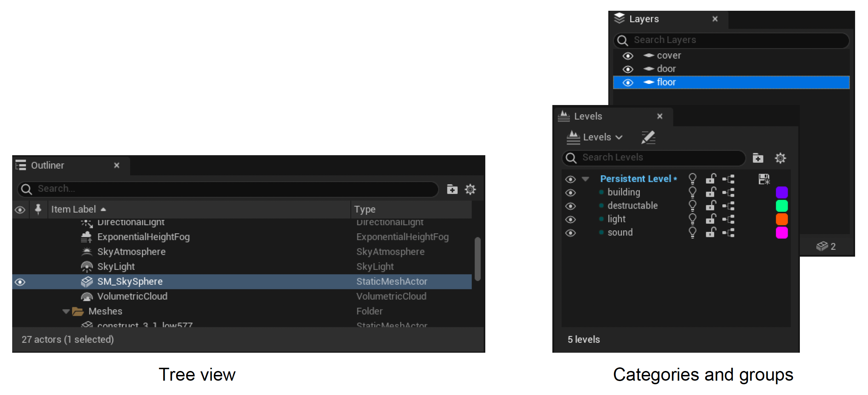
Task: Click pin column header in Outliner
Action: tap(38, 209)
